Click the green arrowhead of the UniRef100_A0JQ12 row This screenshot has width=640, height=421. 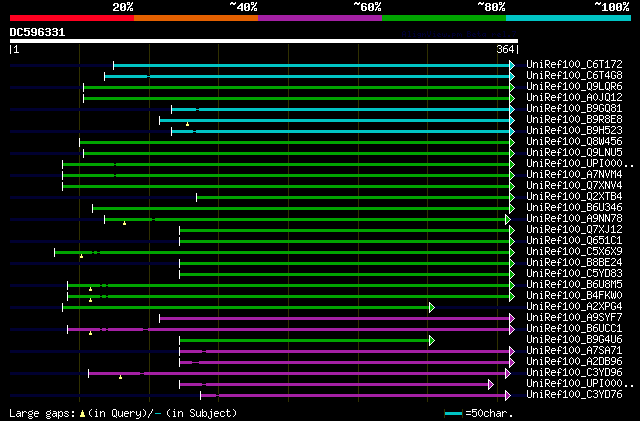click(x=512, y=98)
